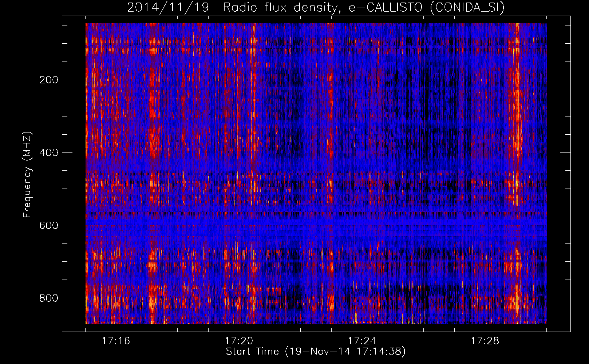589x364 pixels.
Task: Click the 17:20 time tick label
Action: click(239, 341)
